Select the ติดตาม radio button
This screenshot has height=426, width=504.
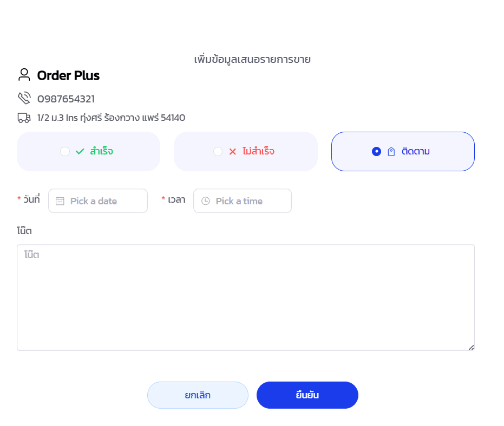pyautogui.click(x=377, y=152)
